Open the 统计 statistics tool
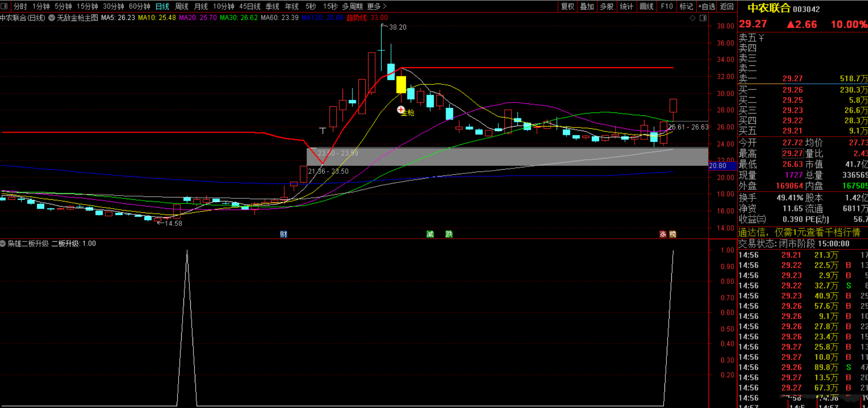This screenshot has height=408, width=868. click(x=627, y=6)
